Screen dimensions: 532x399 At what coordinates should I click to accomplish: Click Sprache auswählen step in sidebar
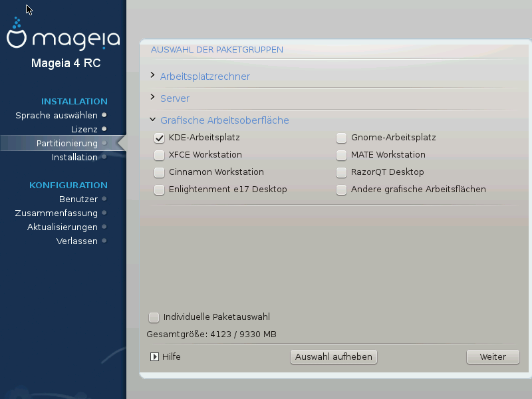pos(57,115)
